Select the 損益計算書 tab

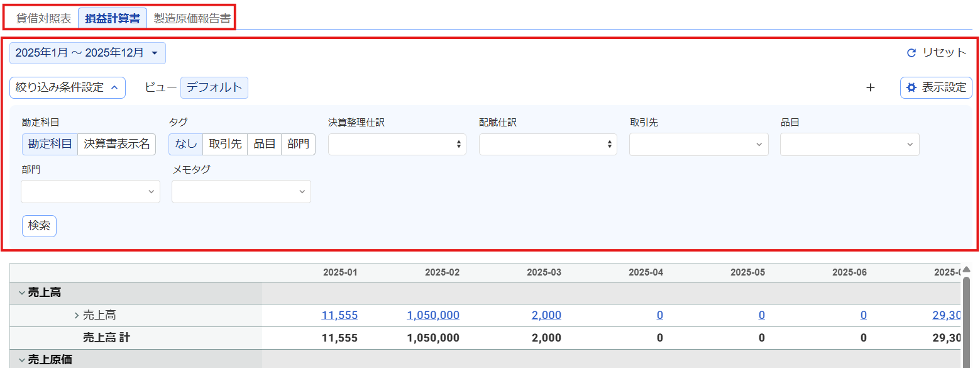(x=113, y=18)
